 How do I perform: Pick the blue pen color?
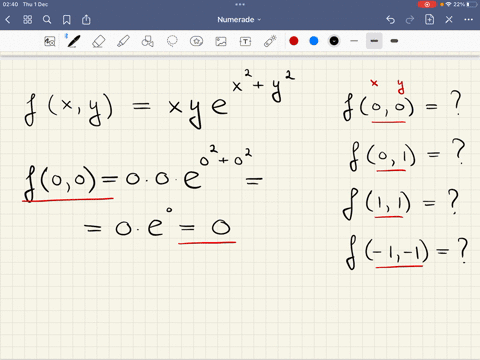(x=314, y=41)
